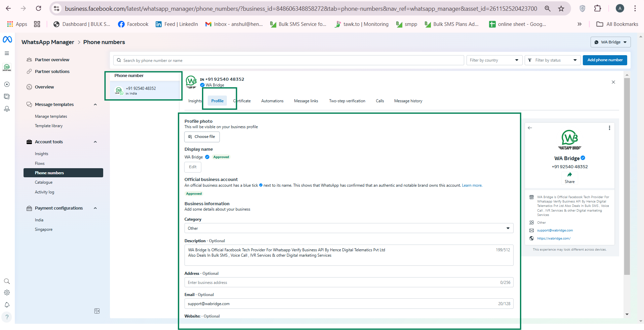Click Choose file for profile photo
The image size is (644, 330).
[x=202, y=137]
